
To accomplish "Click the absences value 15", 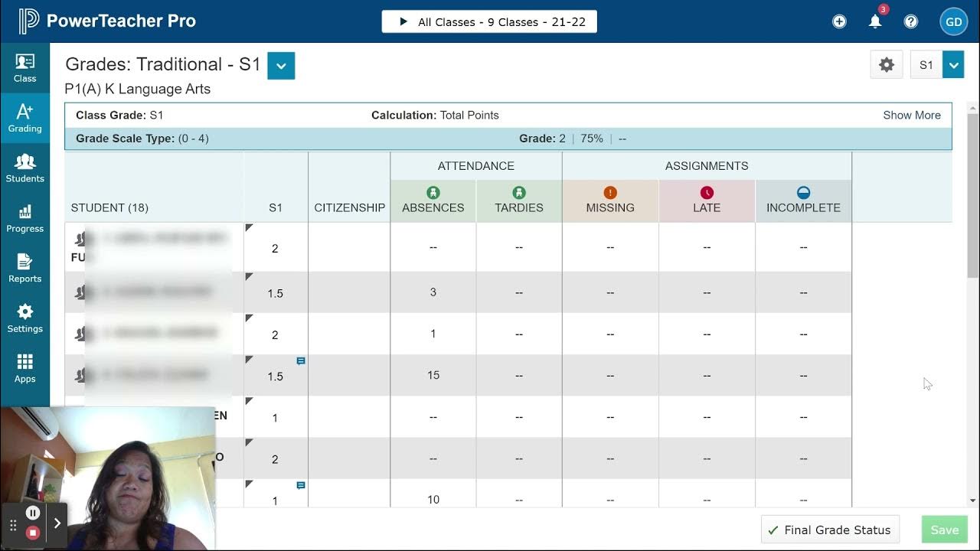I will tap(433, 375).
